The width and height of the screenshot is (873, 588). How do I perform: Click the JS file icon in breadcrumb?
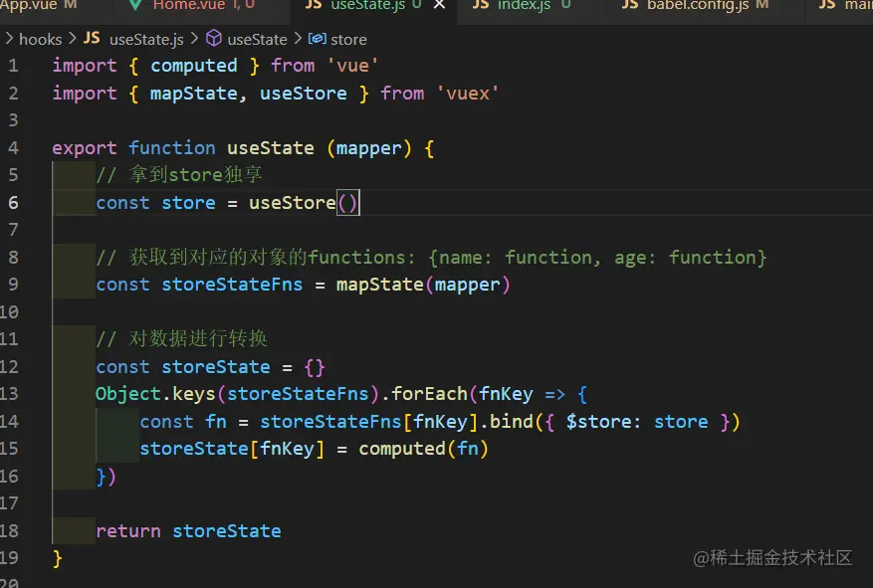pyautogui.click(x=92, y=39)
